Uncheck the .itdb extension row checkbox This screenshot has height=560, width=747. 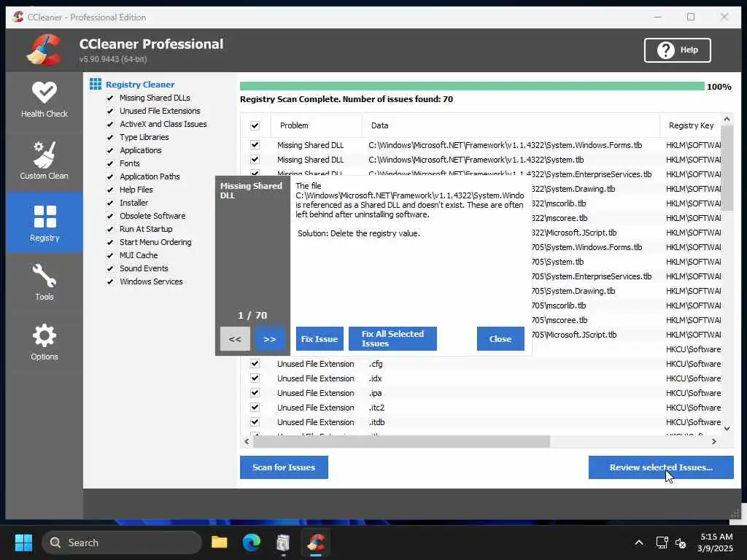coord(255,422)
